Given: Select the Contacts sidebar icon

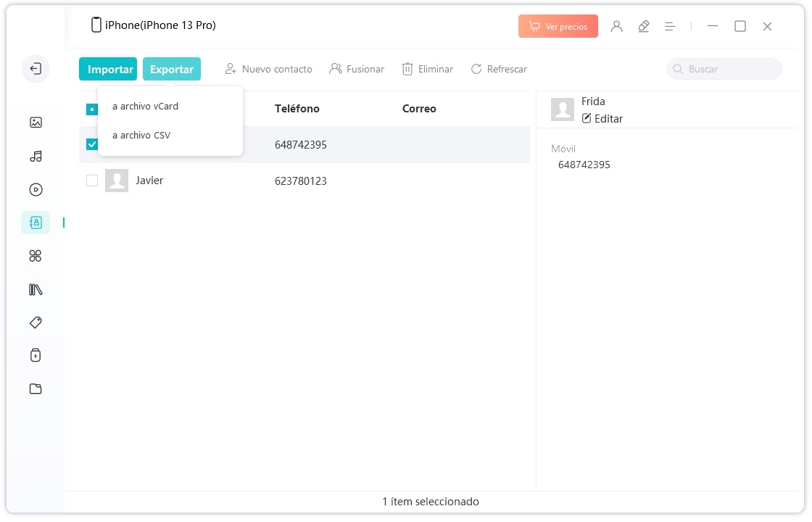Looking at the screenshot, I should pyautogui.click(x=36, y=223).
